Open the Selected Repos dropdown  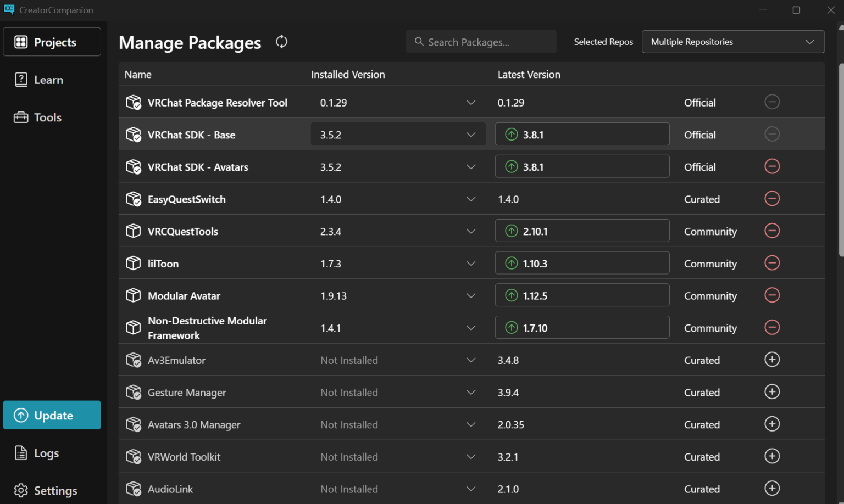point(732,42)
